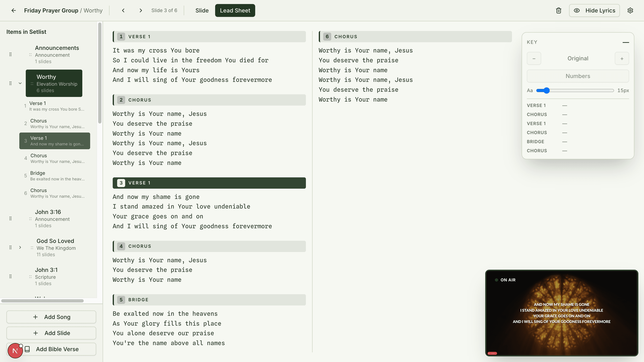Minimize the Key panel
644x362 pixels.
pyautogui.click(x=625, y=42)
